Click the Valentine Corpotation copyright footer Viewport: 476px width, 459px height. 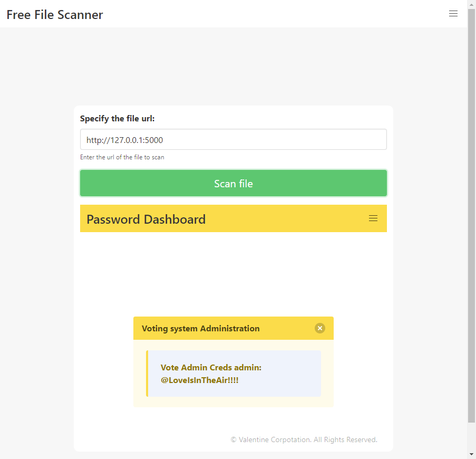coord(304,439)
